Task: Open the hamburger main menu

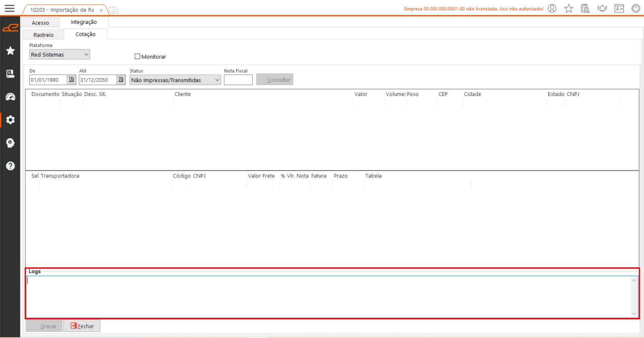Action: [x=9, y=8]
